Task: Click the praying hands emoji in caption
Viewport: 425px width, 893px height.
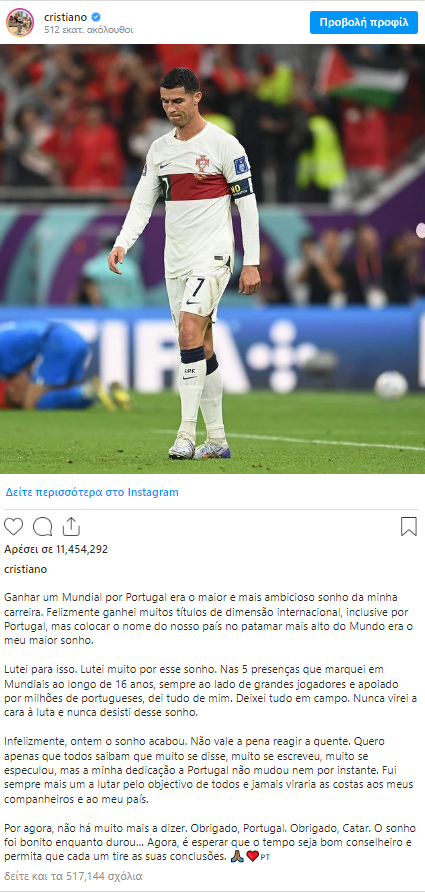Action: coord(238,856)
